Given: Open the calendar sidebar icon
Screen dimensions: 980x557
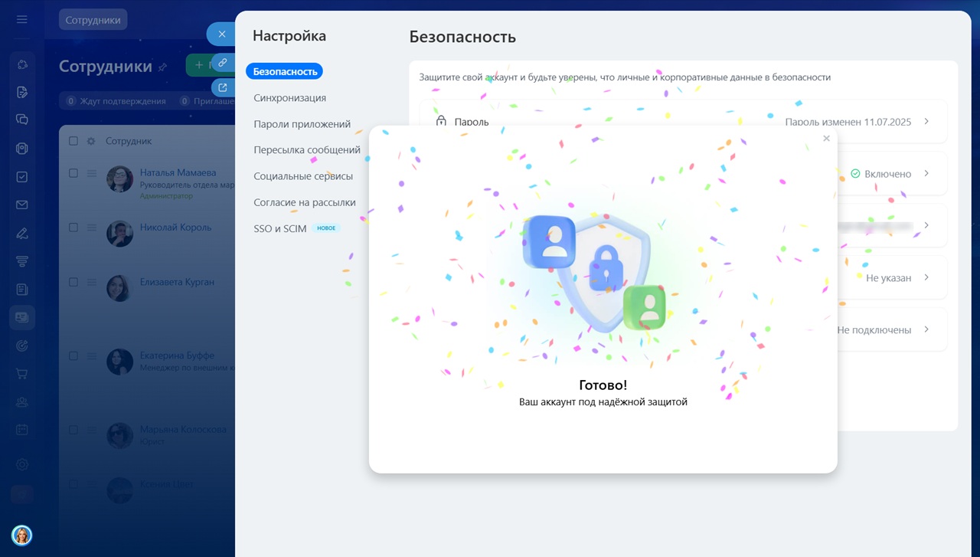Looking at the screenshot, I should [x=22, y=430].
